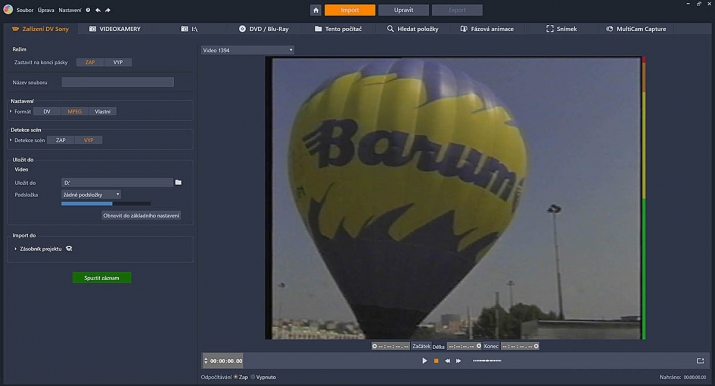Toggle fullscreen preview icon
This screenshot has height=386, width=715.
click(x=700, y=361)
